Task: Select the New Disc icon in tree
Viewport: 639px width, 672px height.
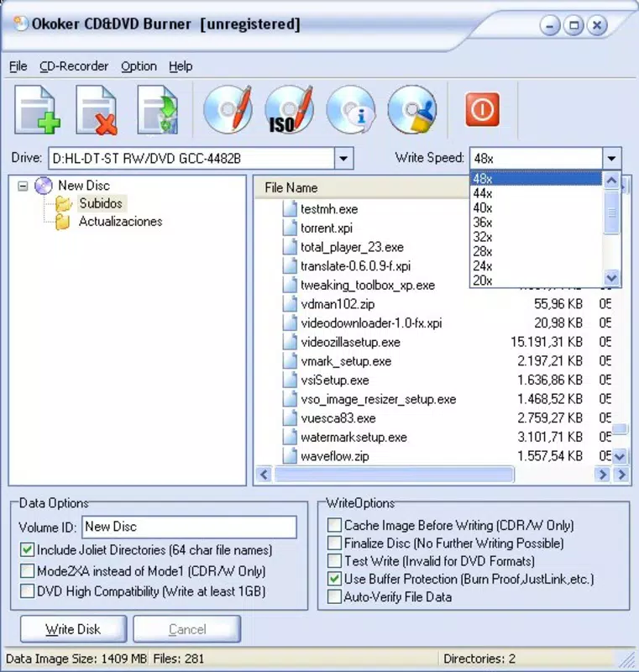Action: tap(44, 186)
